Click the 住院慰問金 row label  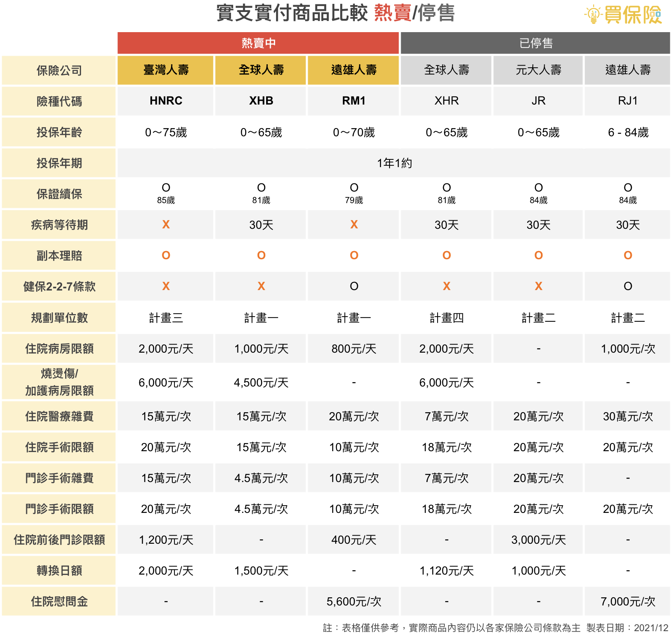point(59,601)
